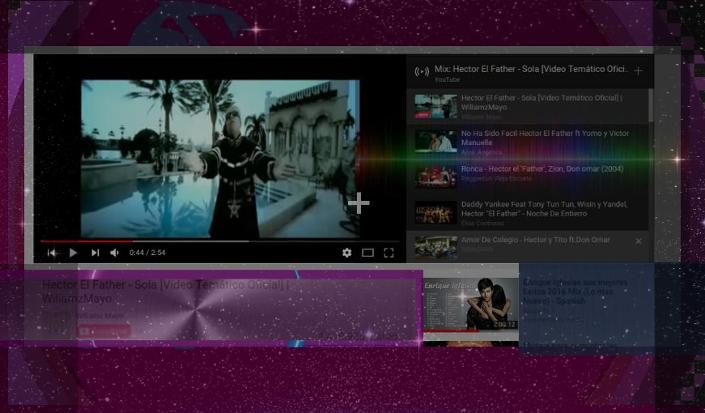Select No Ha Sido Facil playlist entry
Viewport: 705px width, 413px height.
coord(528,142)
